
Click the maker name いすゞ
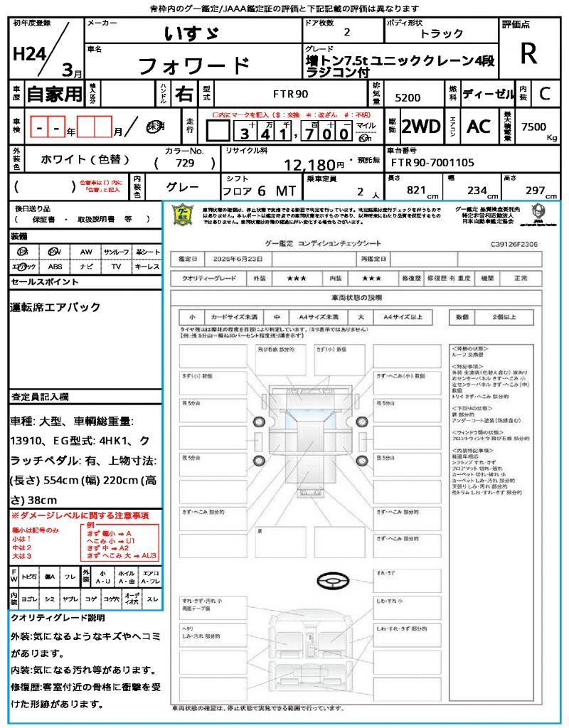pyautogui.click(x=191, y=33)
